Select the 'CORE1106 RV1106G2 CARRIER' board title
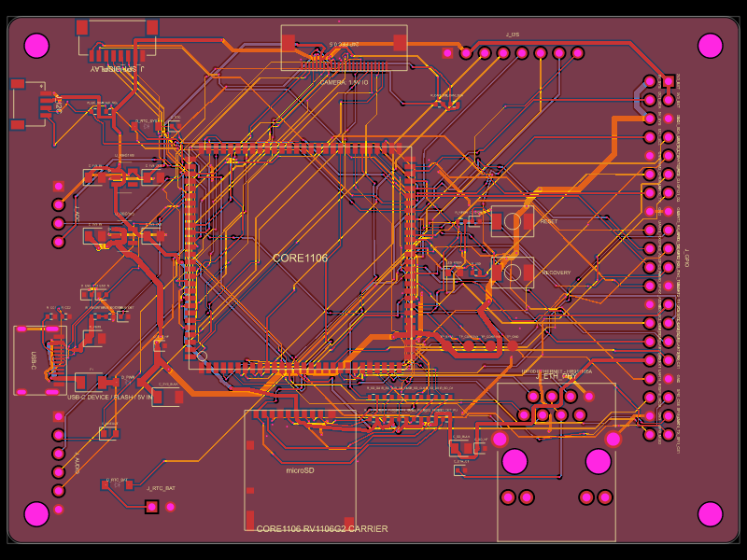 point(322,528)
